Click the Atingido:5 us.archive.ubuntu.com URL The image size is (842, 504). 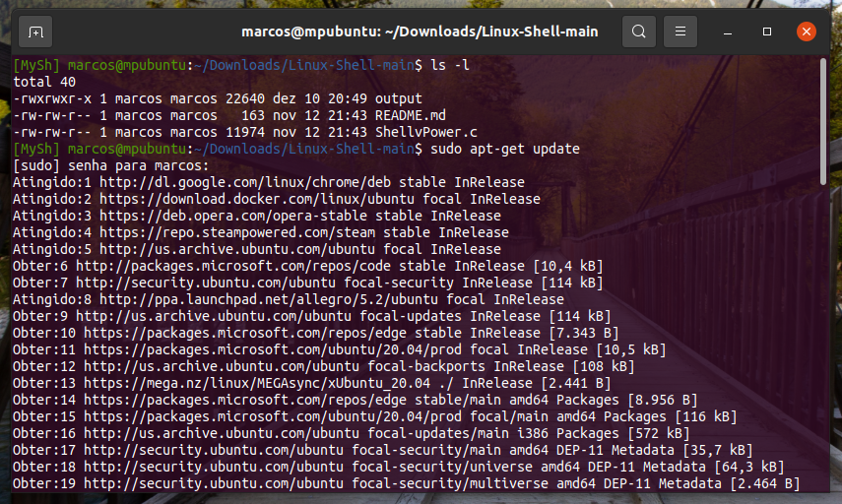237,249
